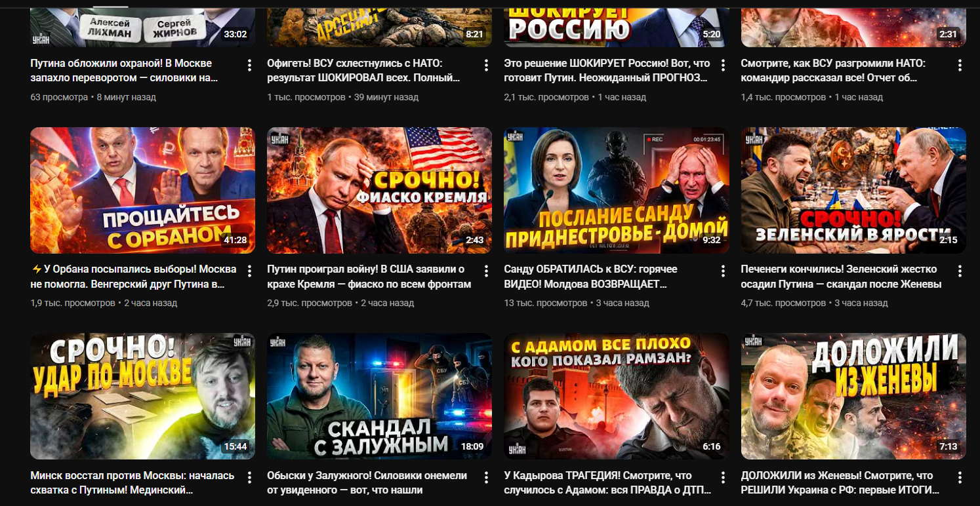Click the ФИАСКО КРЕМЛЯ video thumbnail
The width and height of the screenshot is (980, 506).
[x=380, y=190]
